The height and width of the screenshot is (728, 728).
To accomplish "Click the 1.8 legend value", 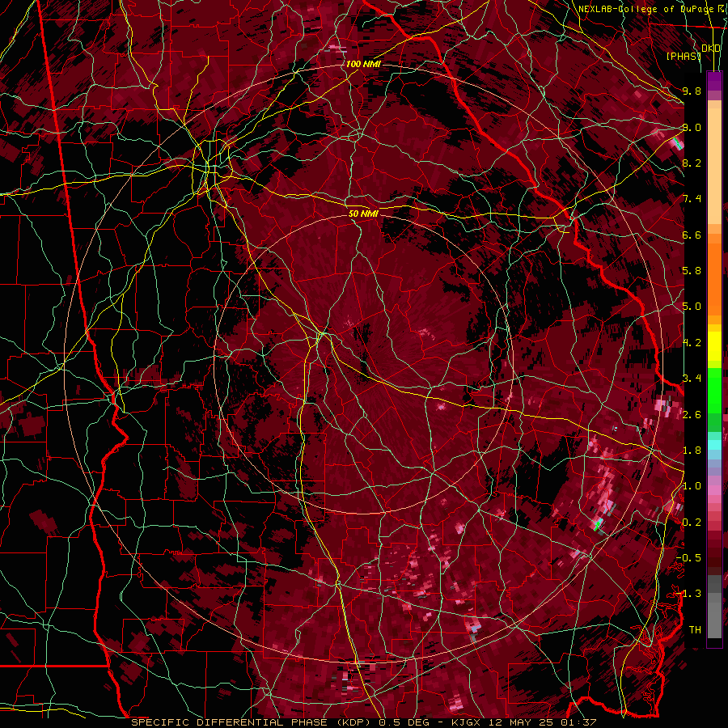I will (x=692, y=451).
